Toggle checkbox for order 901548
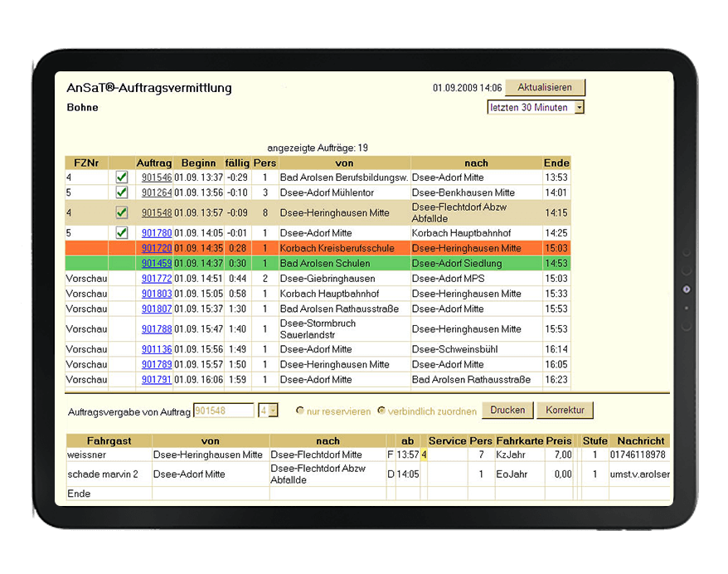This screenshot has width=728, height=574. (x=121, y=213)
